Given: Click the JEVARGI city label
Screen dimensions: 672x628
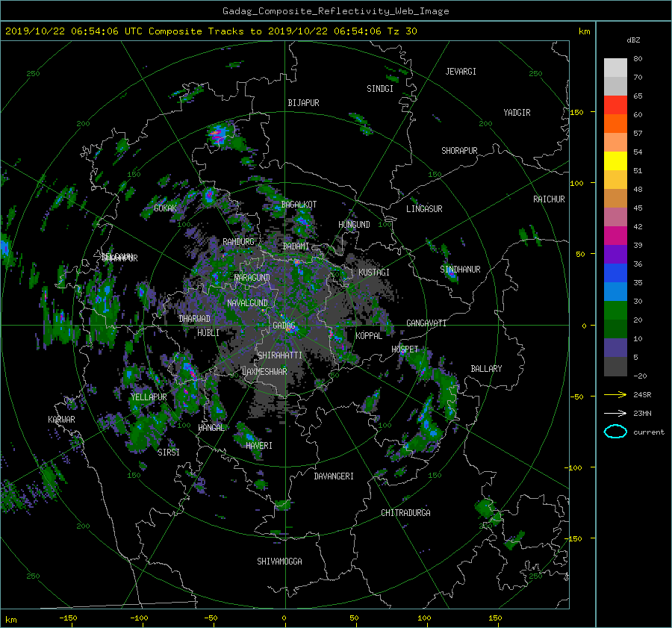Looking at the screenshot, I should click(461, 72).
